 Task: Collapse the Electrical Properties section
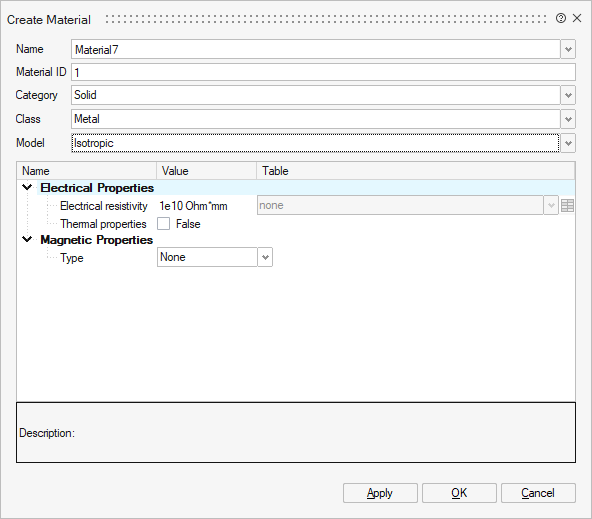[x=27, y=187]
